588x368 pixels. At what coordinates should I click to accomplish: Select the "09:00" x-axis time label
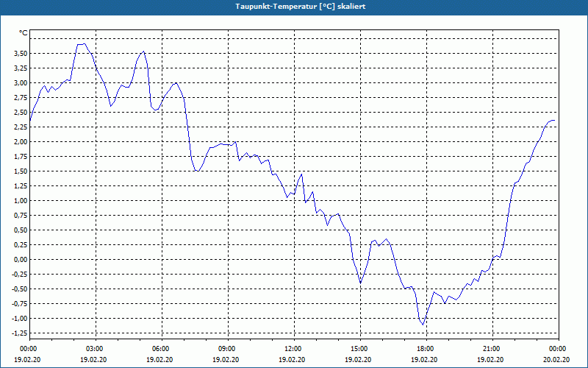[x=228, y=349]
